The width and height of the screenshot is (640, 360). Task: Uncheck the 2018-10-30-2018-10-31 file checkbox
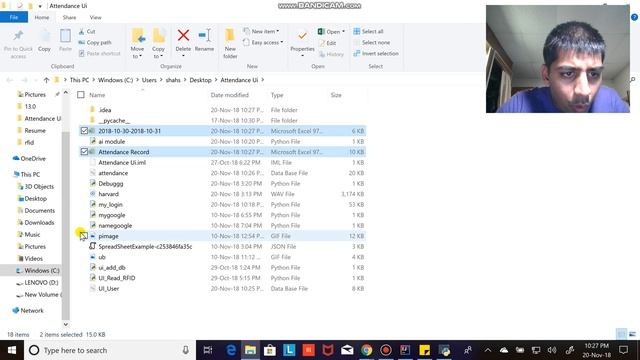click(x=84, y=131)
